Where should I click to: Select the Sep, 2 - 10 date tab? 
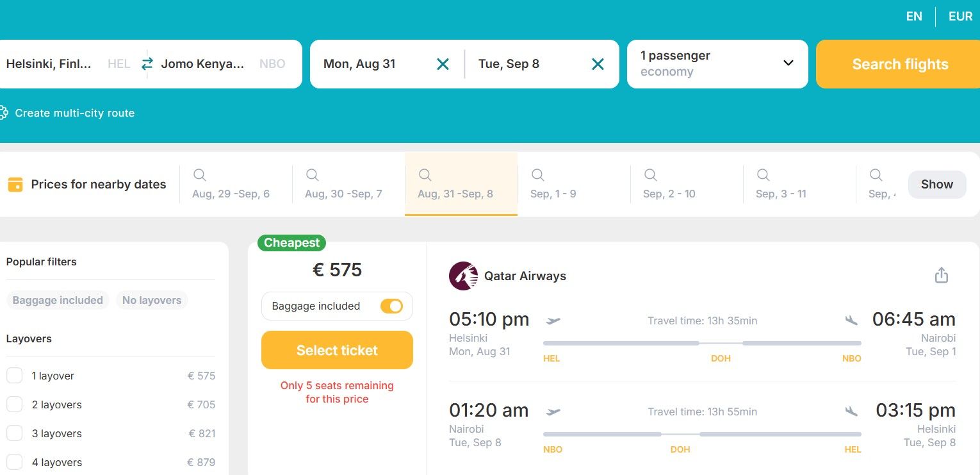[669, 185]
